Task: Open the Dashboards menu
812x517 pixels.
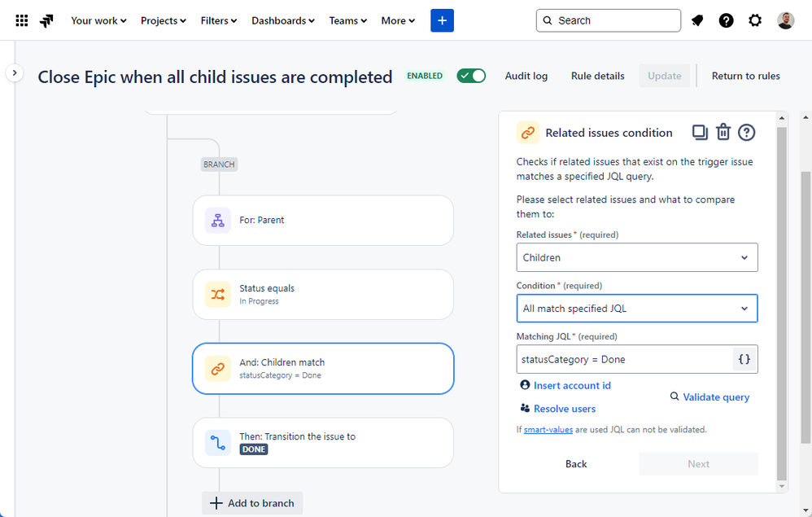Action: [x=283, y=20]
